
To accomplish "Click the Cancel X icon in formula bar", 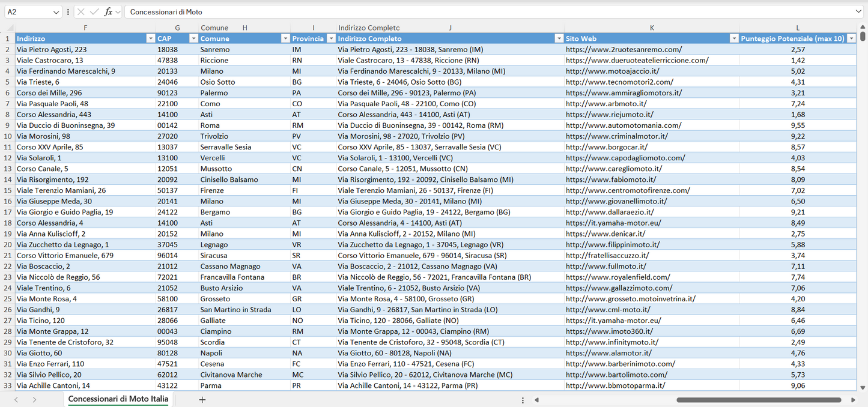I will [x=81, y=12].
